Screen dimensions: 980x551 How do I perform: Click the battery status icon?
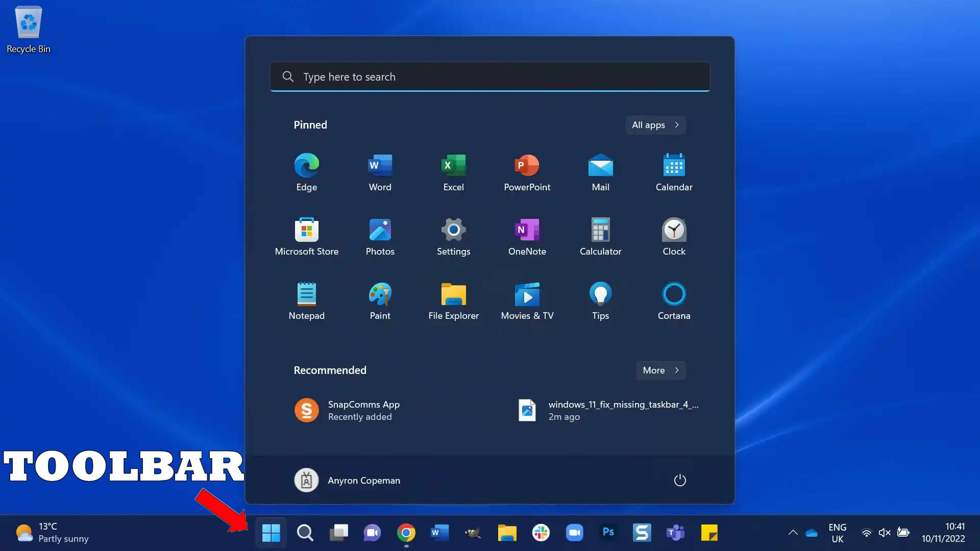pyautogui.click(x=903, y=533)
